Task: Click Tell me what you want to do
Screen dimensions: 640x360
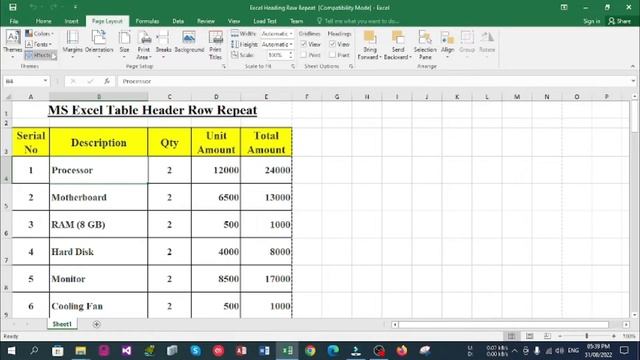Action: [x=358, y=21]
